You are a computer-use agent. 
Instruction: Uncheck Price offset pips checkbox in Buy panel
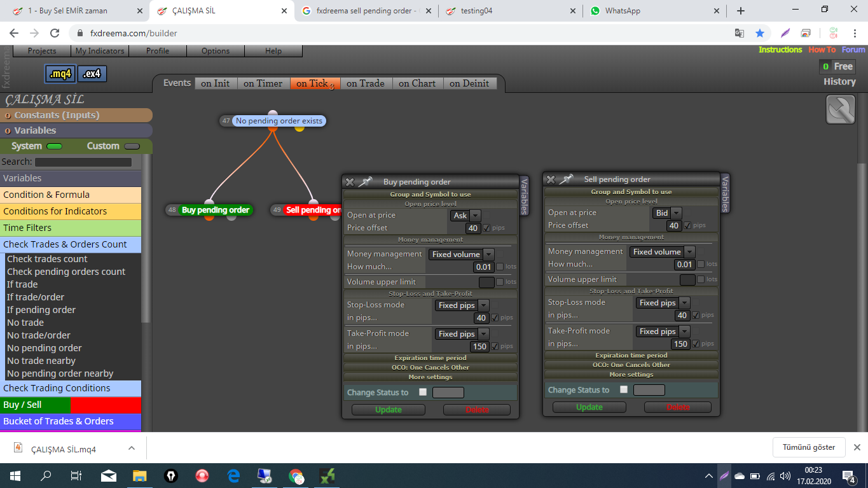tap(486, 228)
